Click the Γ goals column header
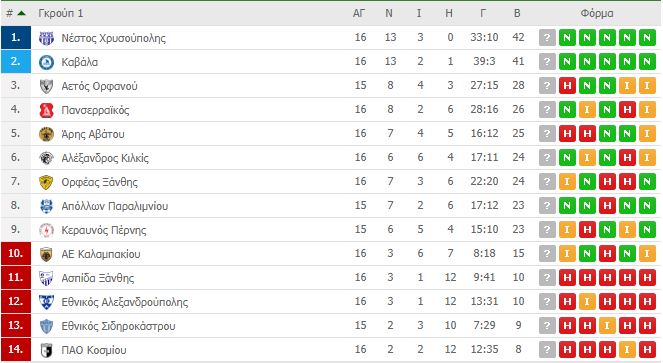 (483, 14)
